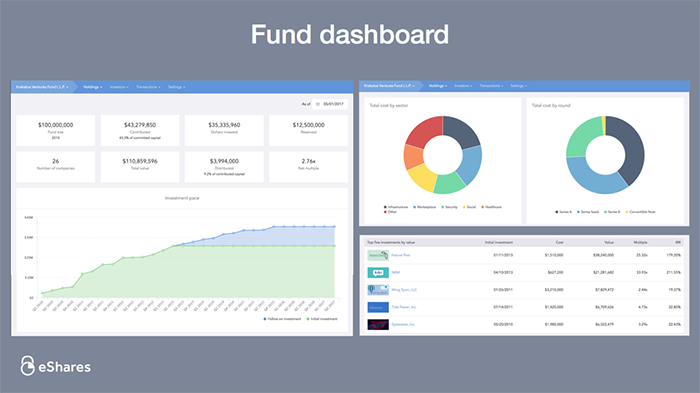Click the Value column header
The image size is (700, 393).
tap(609, 242)
